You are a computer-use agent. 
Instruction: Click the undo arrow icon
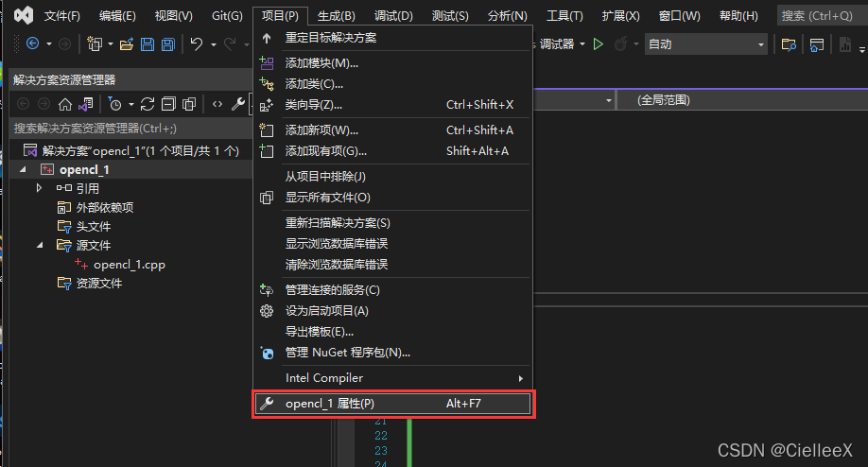click(x=197, y=43)
